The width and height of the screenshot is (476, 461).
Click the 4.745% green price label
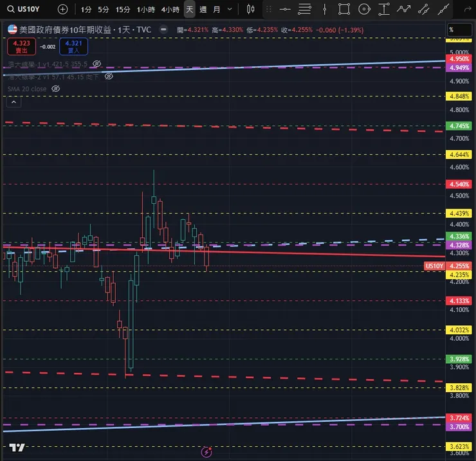click(x=459, y=125)
